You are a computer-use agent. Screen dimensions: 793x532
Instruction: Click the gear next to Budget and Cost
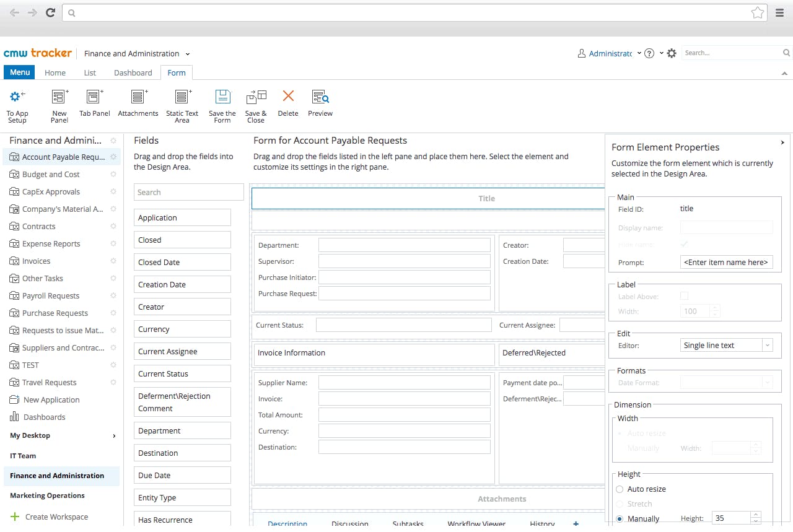113,175
